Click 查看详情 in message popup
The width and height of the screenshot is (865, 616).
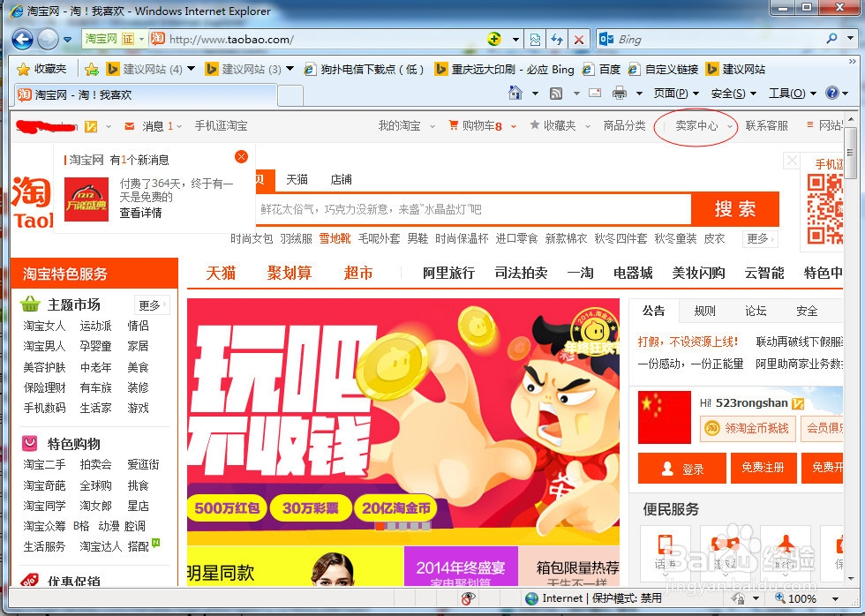point(140,213)
